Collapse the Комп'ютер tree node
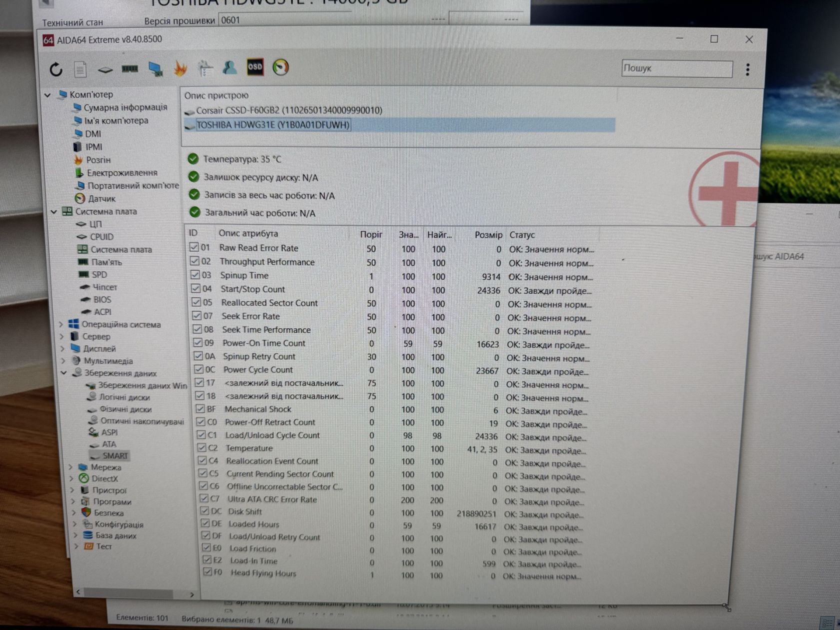The height and width of the screenshot is (630, 840). coord(48,95)
